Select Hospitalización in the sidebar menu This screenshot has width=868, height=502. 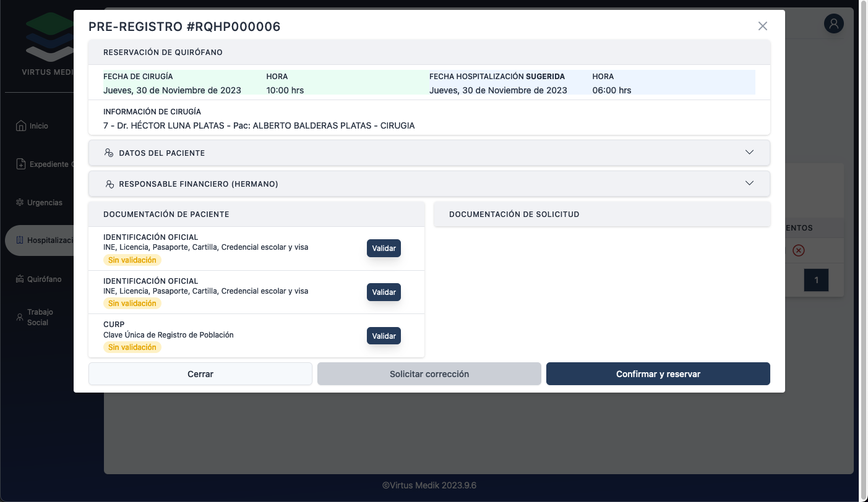point(49,240)
